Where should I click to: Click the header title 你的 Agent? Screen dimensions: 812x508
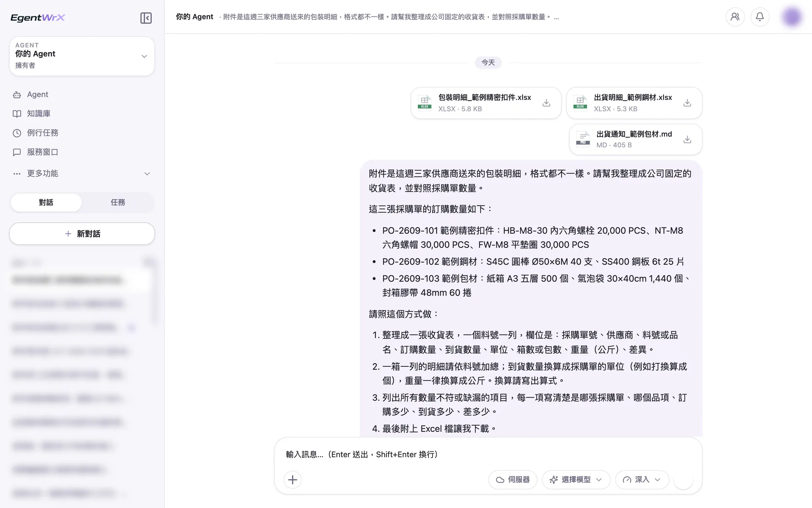pyautogui.click(x=195, y=17)
